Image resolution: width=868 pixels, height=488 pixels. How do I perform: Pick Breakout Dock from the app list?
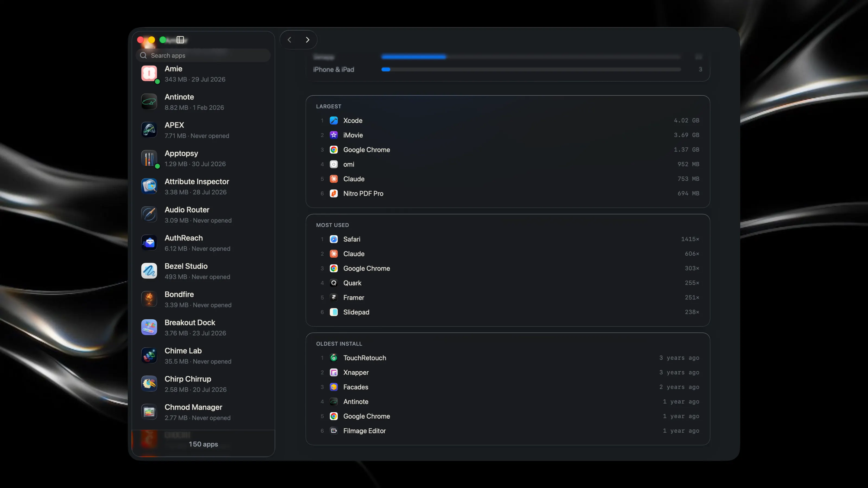[203, 327]
